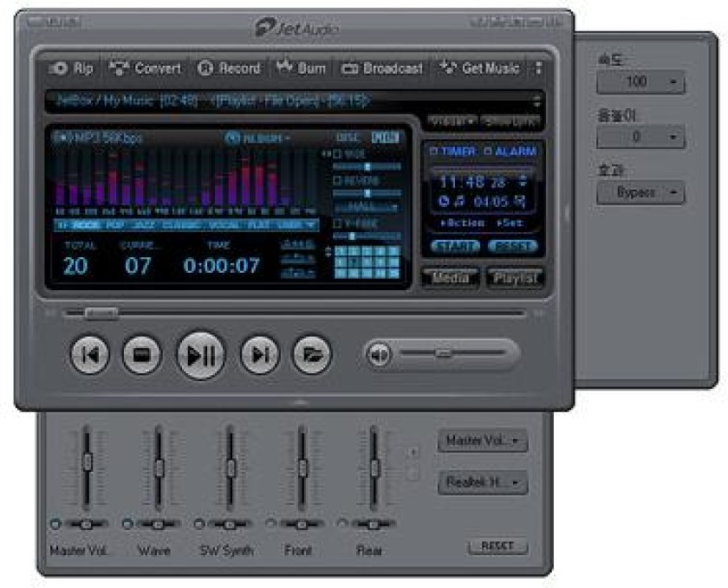Toggle mute for the Wave channel

[127, 524]
